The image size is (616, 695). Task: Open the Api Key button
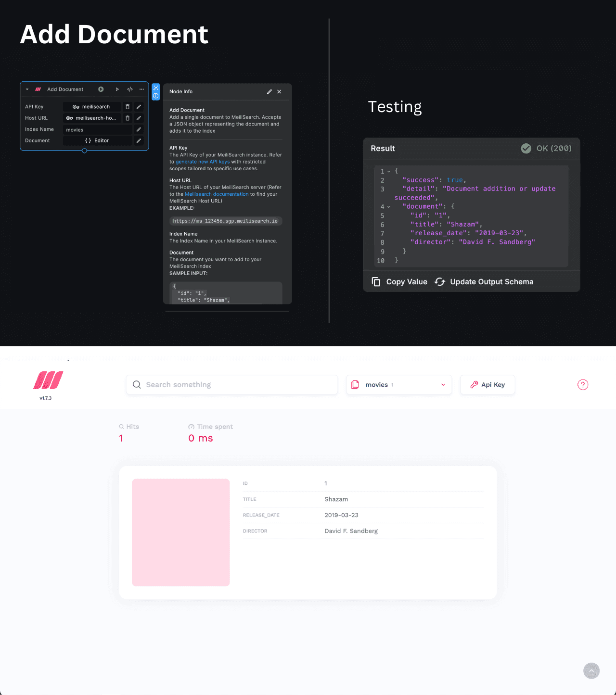tap(488, 385)
